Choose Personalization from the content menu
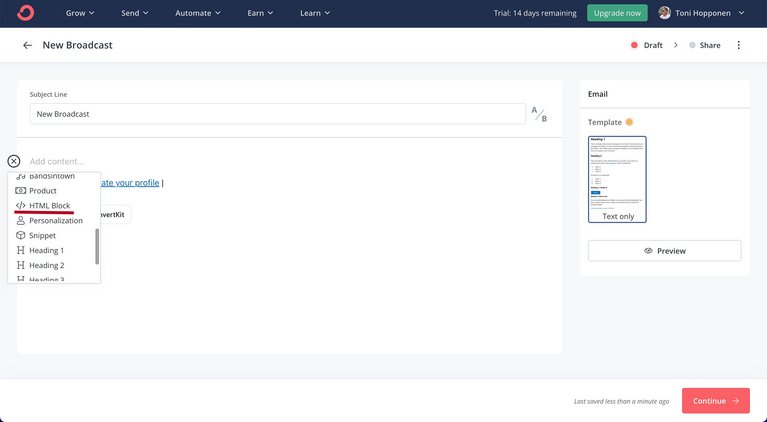This screenshot has width=767, height=422. pos(54,221)
